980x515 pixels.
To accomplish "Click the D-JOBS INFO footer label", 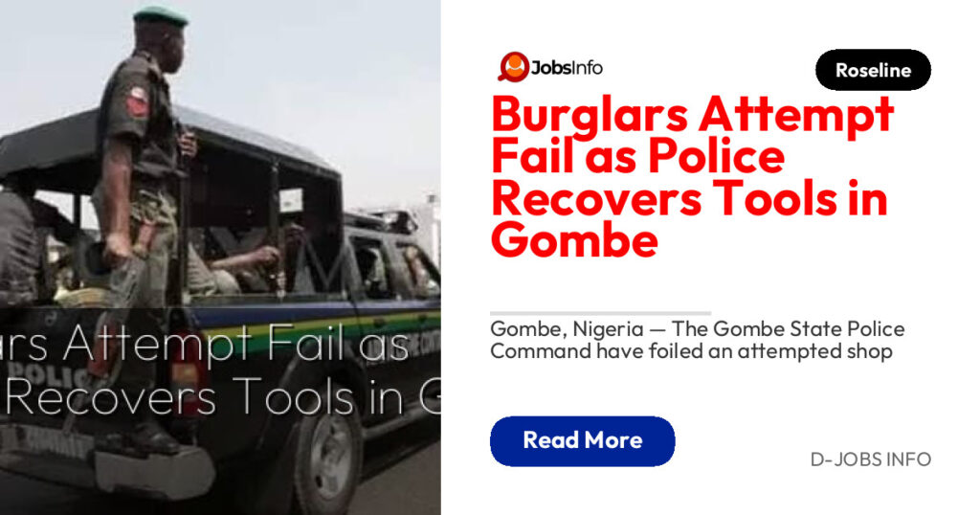I will tap(871, 459).
